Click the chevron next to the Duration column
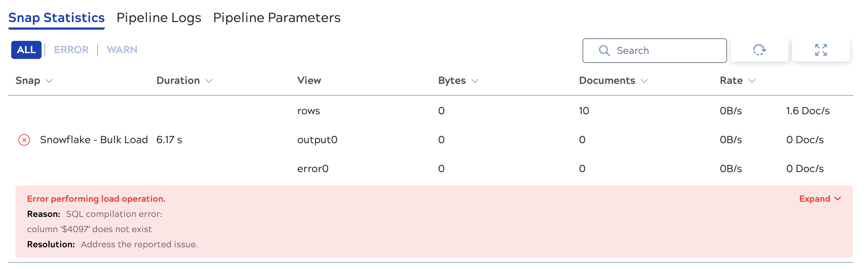Screen dimensions: 868x269 (209, 81)
